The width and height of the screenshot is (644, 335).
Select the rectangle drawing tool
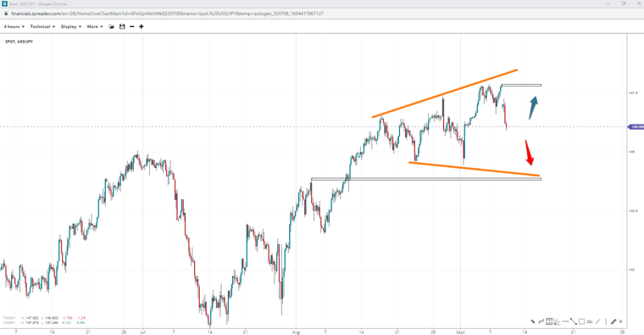click(581, 321)
